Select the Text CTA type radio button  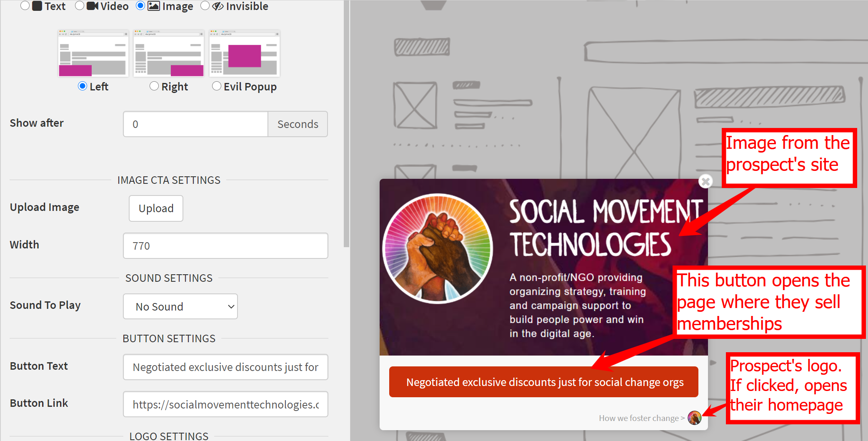[25, 6]
